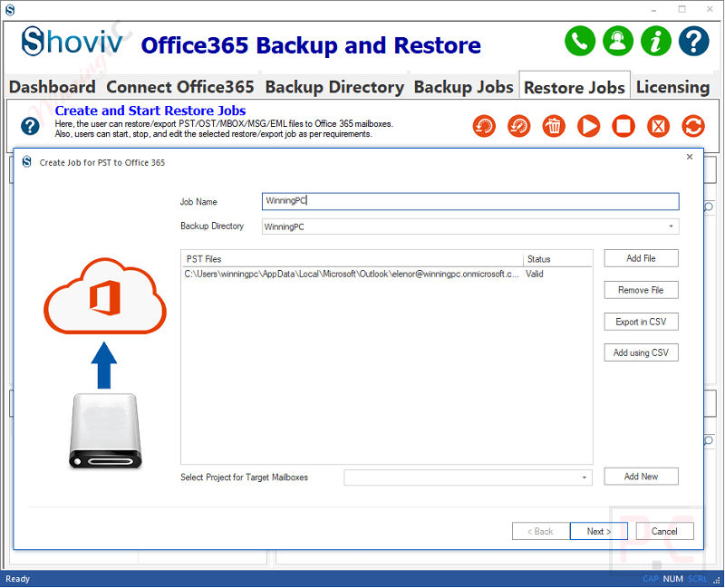Click the Status column header
725x588 pixels.
click(557, 259)
